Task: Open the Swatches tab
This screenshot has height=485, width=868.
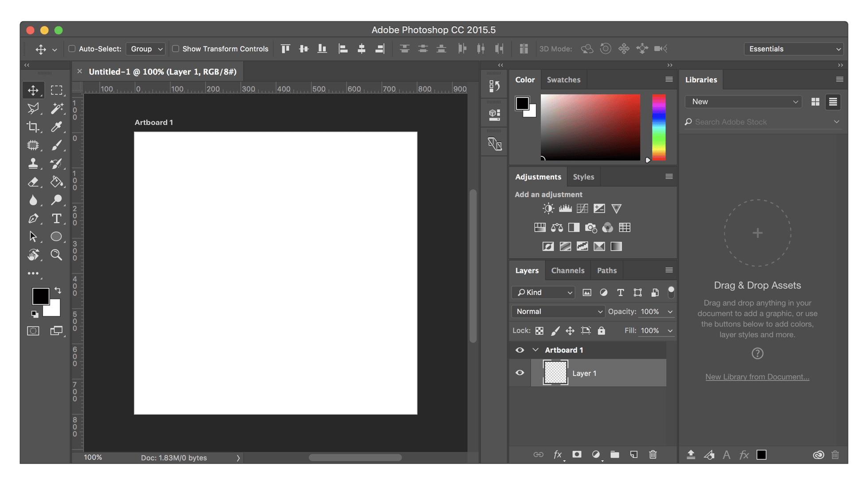Action: [x=563, y=79]
